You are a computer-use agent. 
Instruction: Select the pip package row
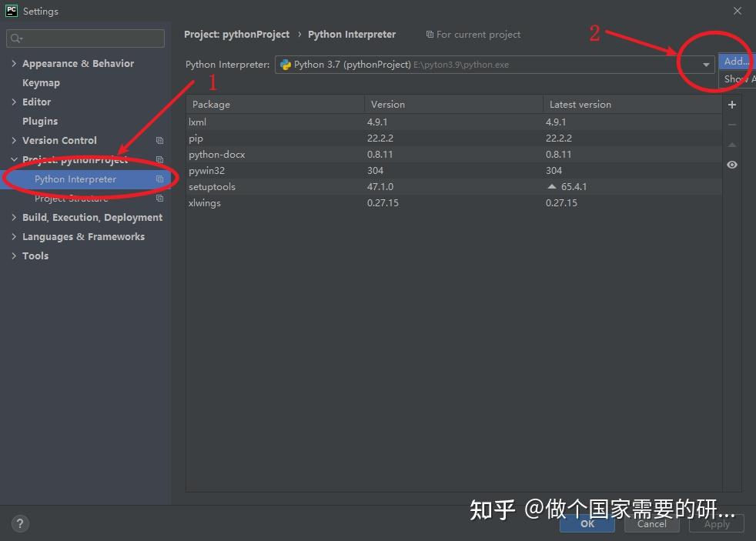point(453,139)
